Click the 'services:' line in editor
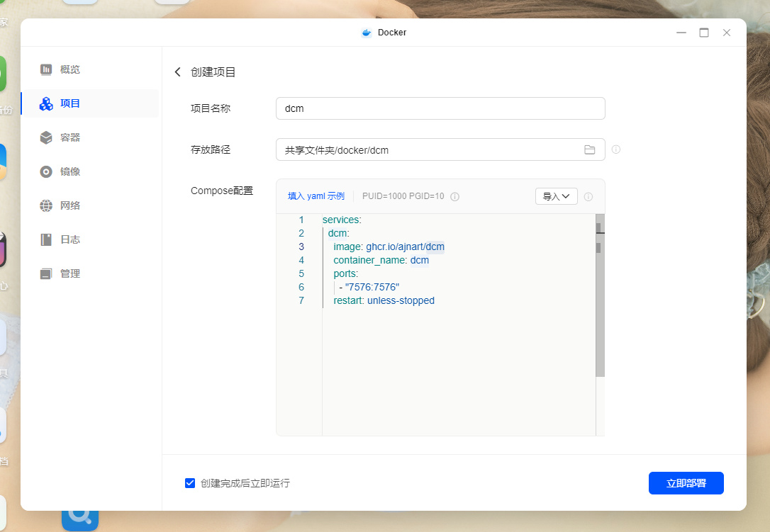 (x=342, y=220)
